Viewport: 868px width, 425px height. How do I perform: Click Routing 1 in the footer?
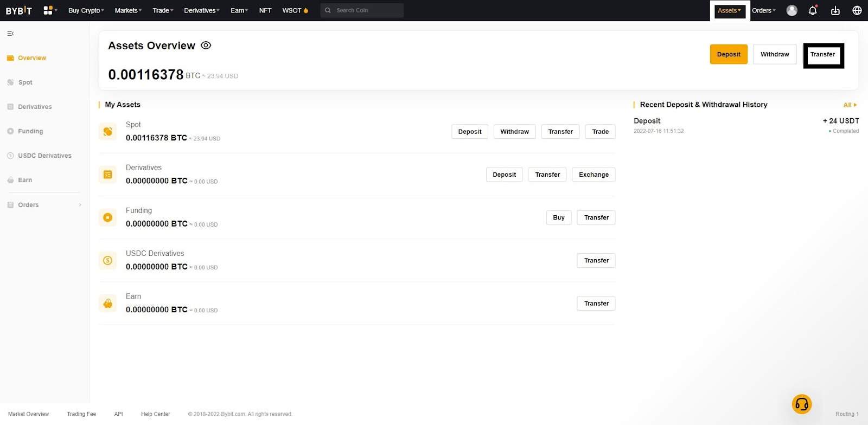(847, 414)
